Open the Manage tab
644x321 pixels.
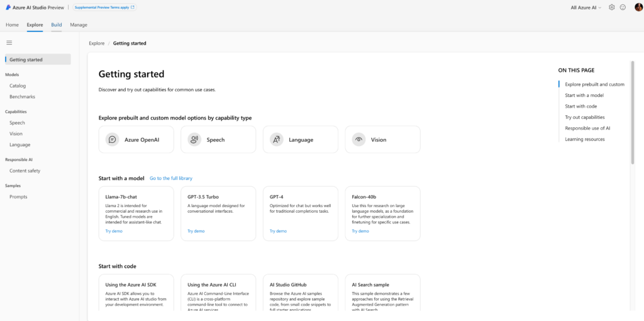pos(79,25)
